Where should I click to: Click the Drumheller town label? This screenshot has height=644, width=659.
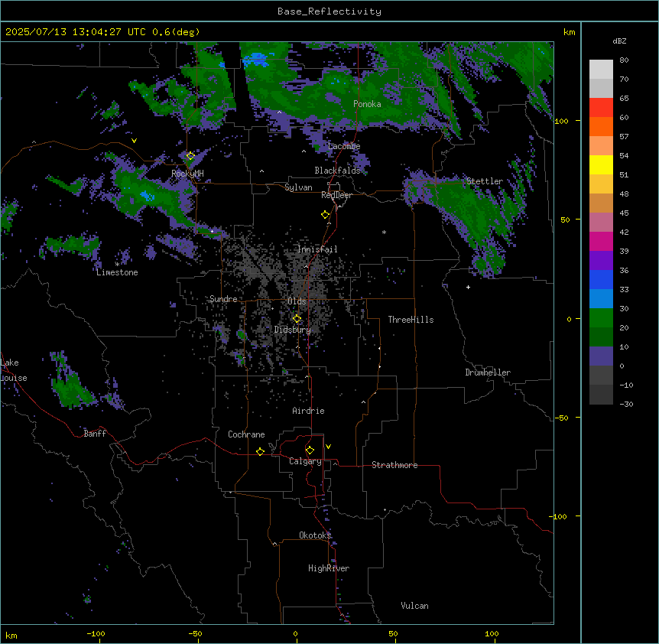pos(488,372)
